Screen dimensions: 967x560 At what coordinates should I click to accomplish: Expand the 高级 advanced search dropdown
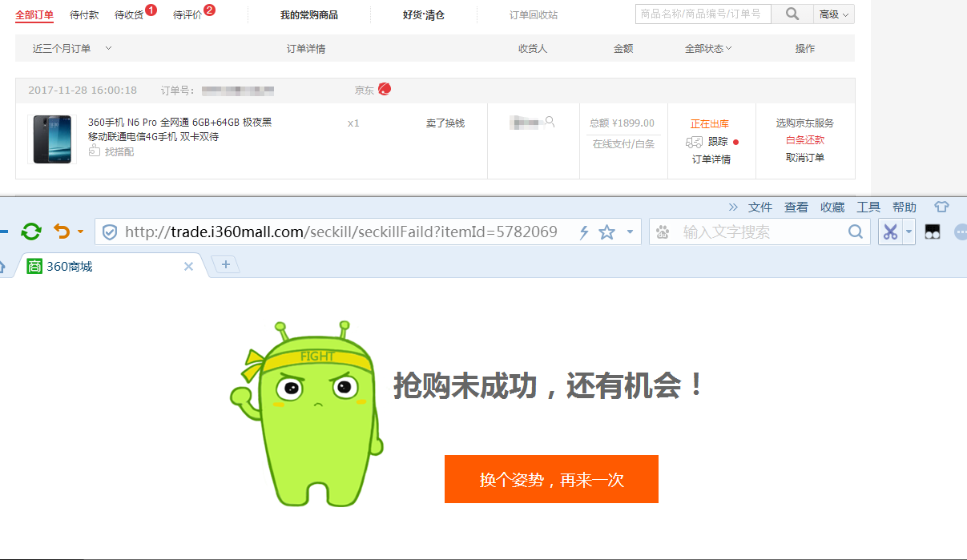click(834, 14)
